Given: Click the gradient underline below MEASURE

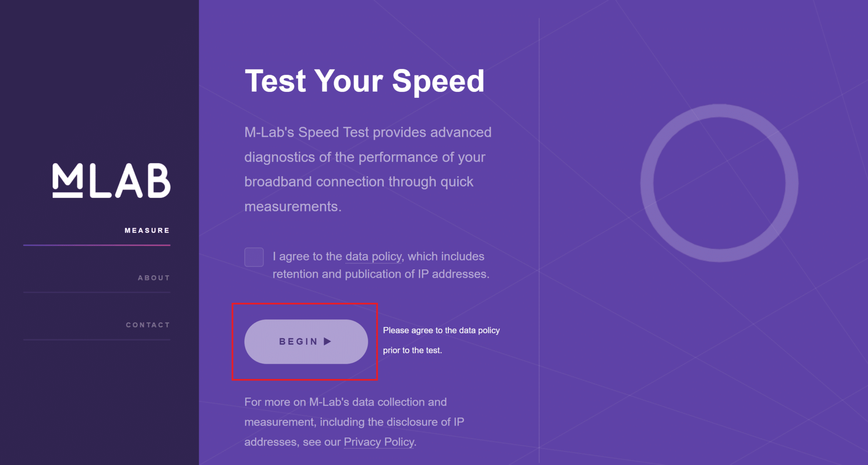Looking at the screenshot, I should pos(97,246).
